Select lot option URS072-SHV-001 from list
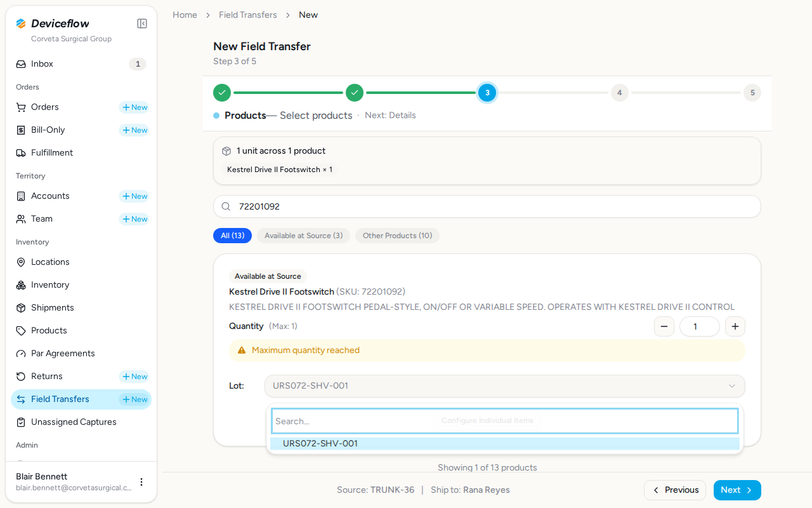The height and width of the screenshot is (508, 812). 505,444
